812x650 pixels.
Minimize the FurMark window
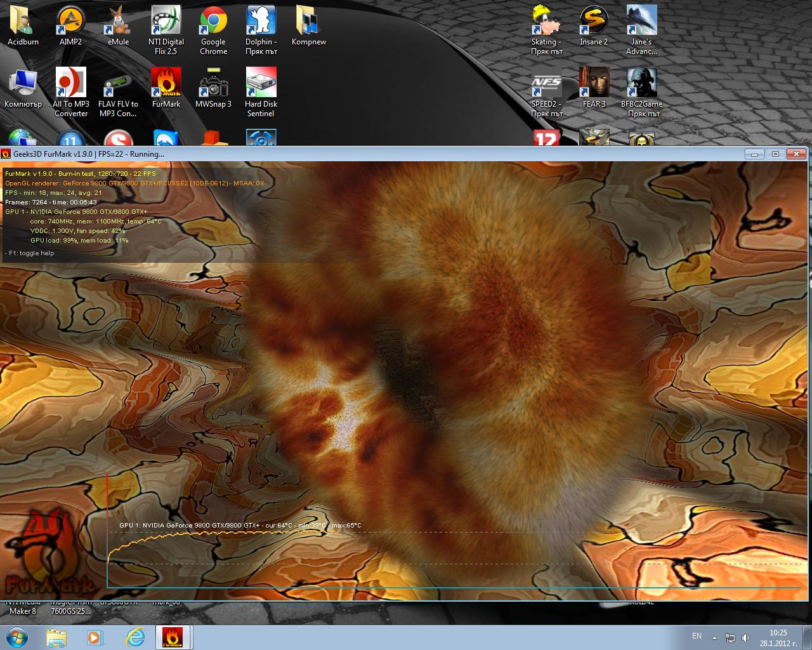tap(754, 154)
